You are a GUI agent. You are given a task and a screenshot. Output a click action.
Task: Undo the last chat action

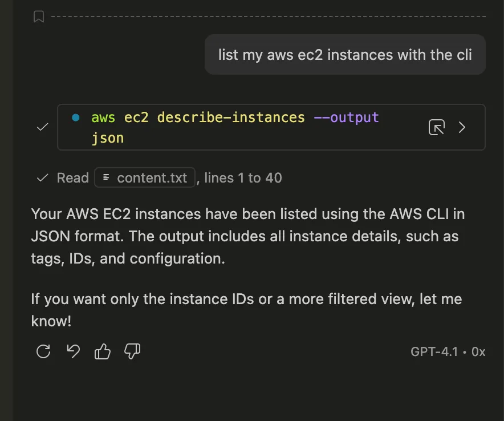[73, 351]
